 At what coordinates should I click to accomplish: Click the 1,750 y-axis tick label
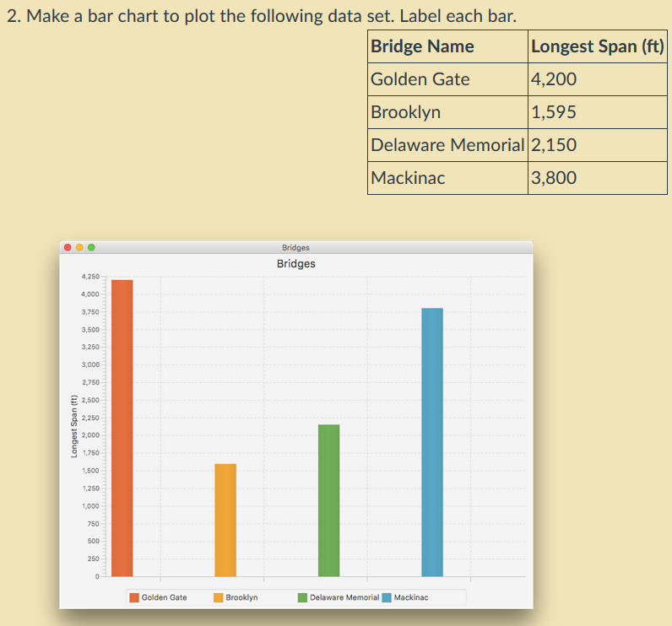90,452
